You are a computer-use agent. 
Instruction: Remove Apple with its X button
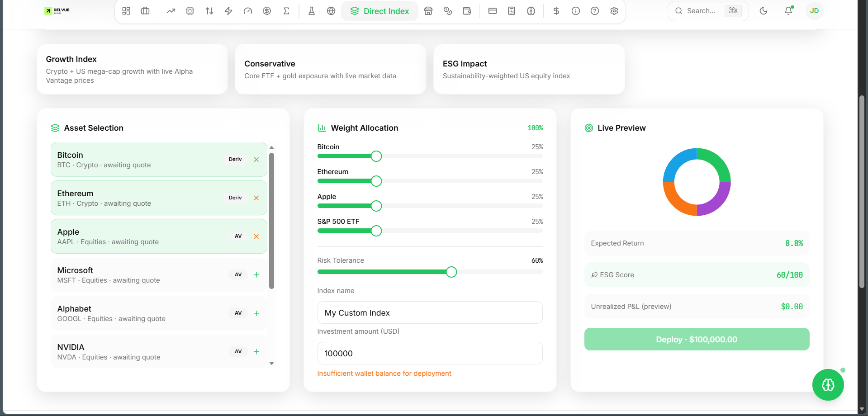256,236
